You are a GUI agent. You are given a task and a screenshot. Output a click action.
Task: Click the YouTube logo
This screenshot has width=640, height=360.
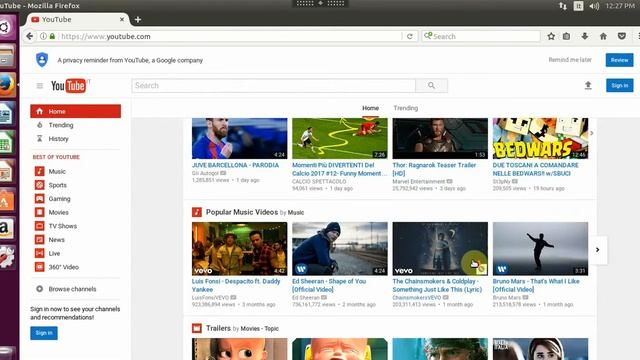tap(69, 86)
